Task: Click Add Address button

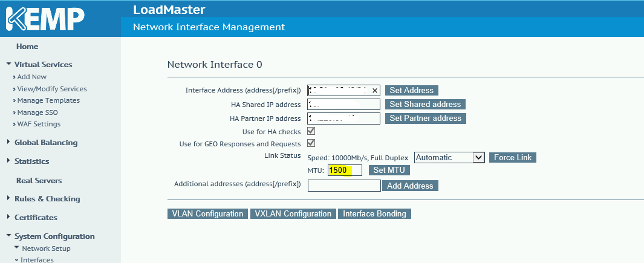Action: 410,186
